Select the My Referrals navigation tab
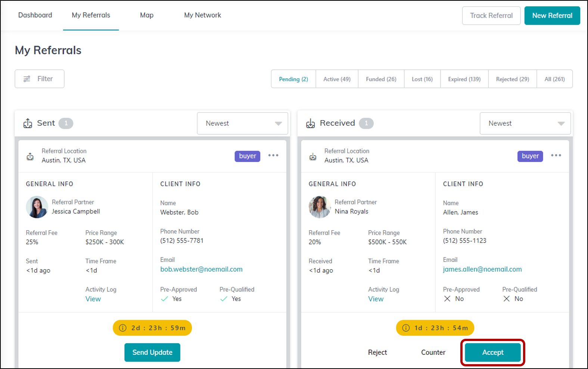Screen dimensions: 588x369 [x=91, y=15]
